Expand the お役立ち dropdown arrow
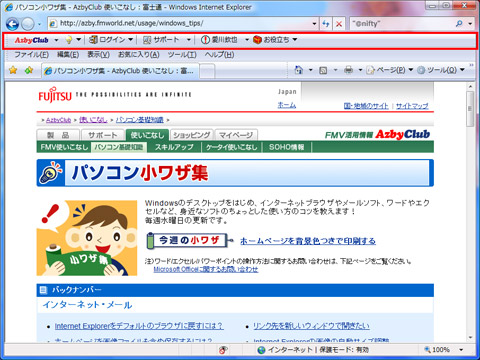Screen dimensions: 480x360 (x=295, y=40)
